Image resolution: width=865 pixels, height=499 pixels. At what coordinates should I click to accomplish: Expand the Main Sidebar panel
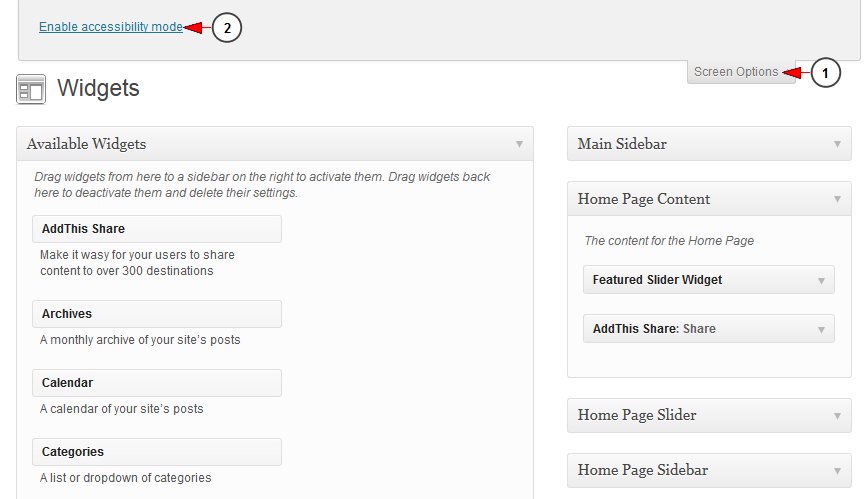(x=837, y=144)
